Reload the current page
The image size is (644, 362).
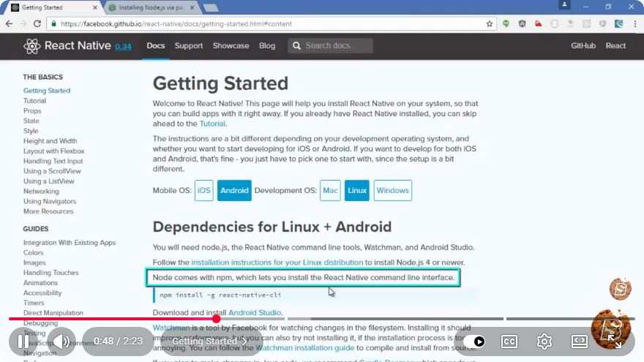(37, 24)
